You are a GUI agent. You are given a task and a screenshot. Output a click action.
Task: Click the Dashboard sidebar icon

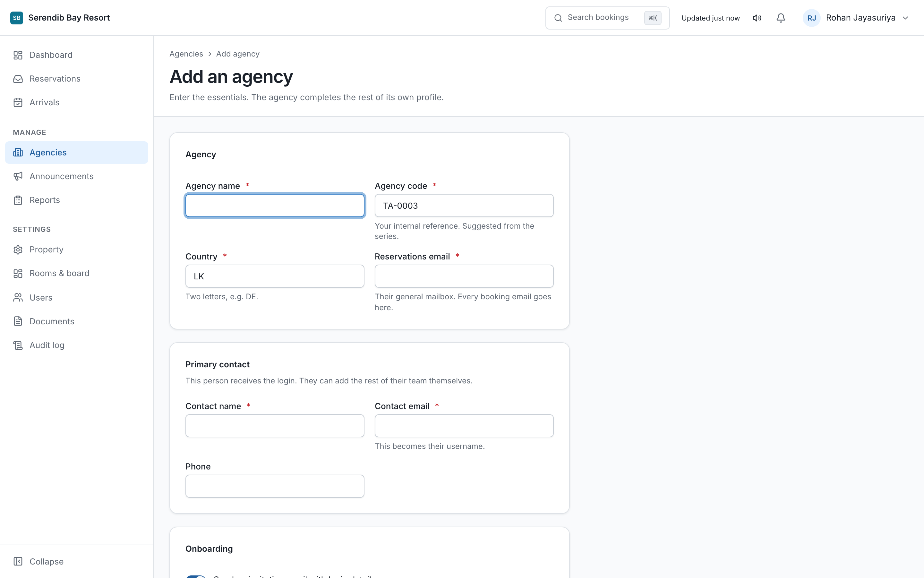[x=18, y=55]
